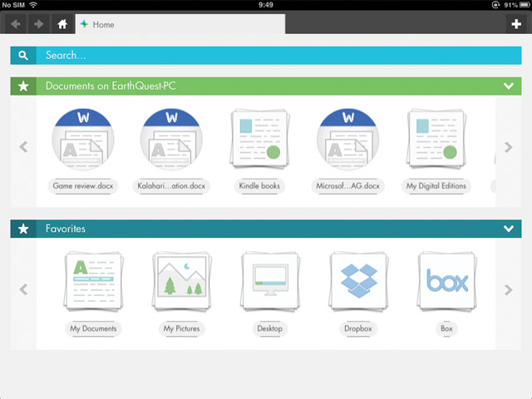Image resolution: width=532 pixels, height=399 pixels.
Task: Open the My Pictures folder icon
Action: (181, 283)
